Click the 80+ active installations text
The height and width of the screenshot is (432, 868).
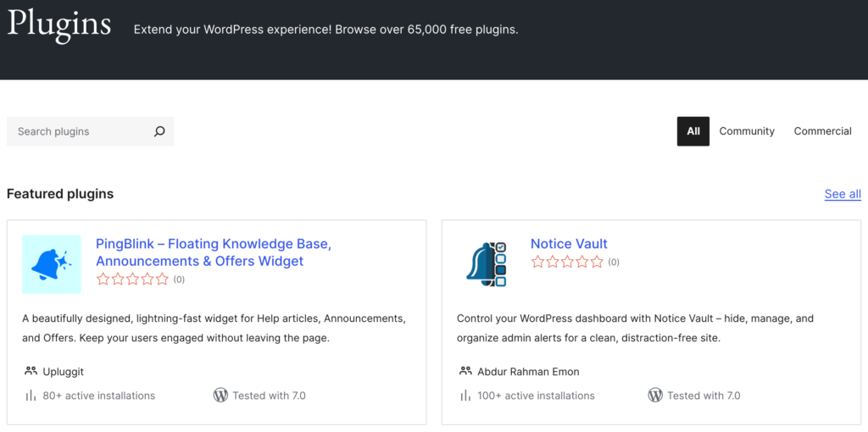(99, 396)
